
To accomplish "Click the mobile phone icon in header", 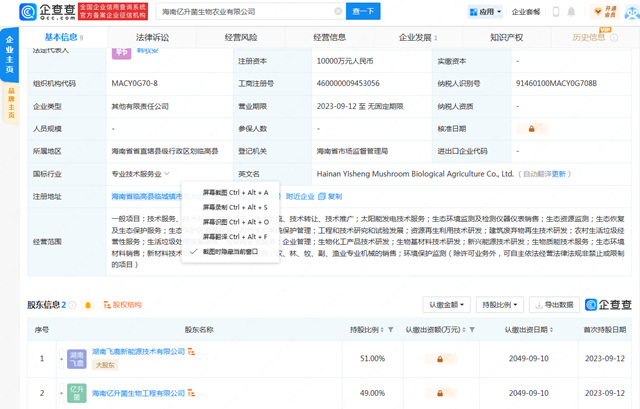I will (x=556, y=12).
